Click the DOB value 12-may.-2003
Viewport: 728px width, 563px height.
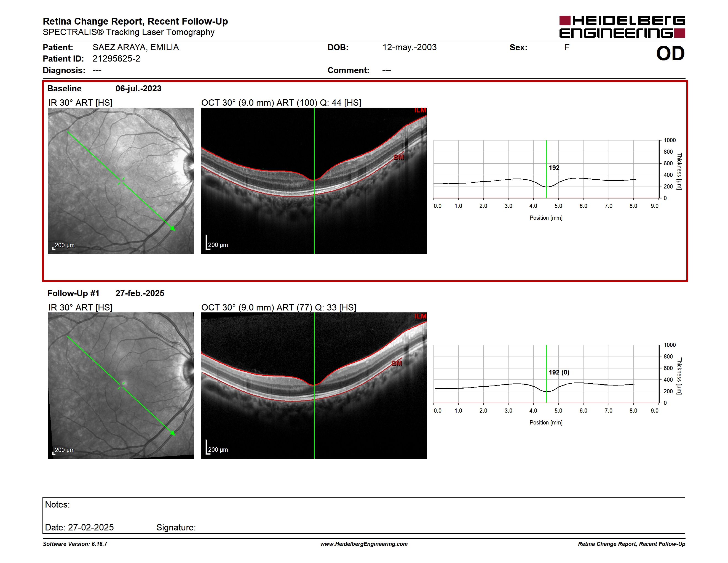click(409, 47)
